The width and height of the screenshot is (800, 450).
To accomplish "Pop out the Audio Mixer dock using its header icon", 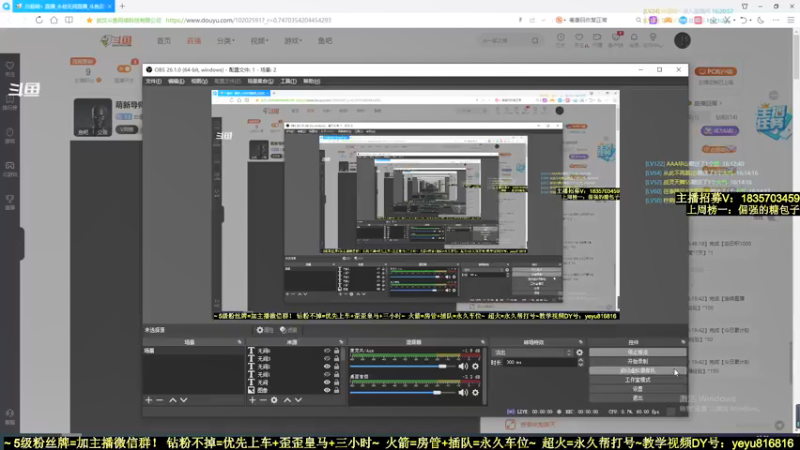I will (x=483, y=342).
